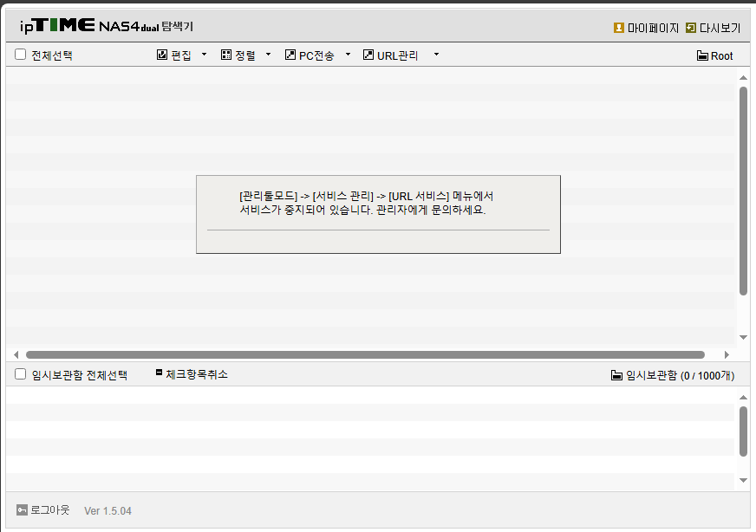The height and width of the screenshot is (532, 756).
Task: Open the PC전송 menu label
Action: 316,56
